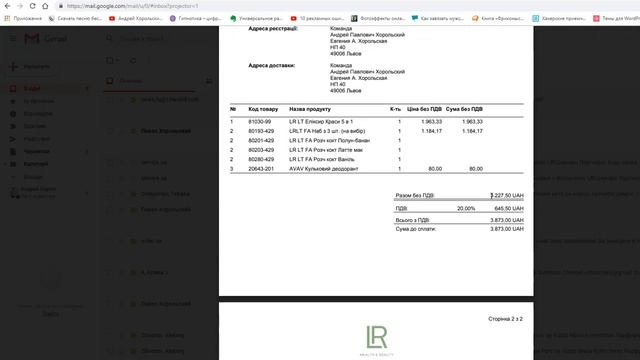Click 'LR LT FA Розч кокт Латте мак'

click(326, 150)
